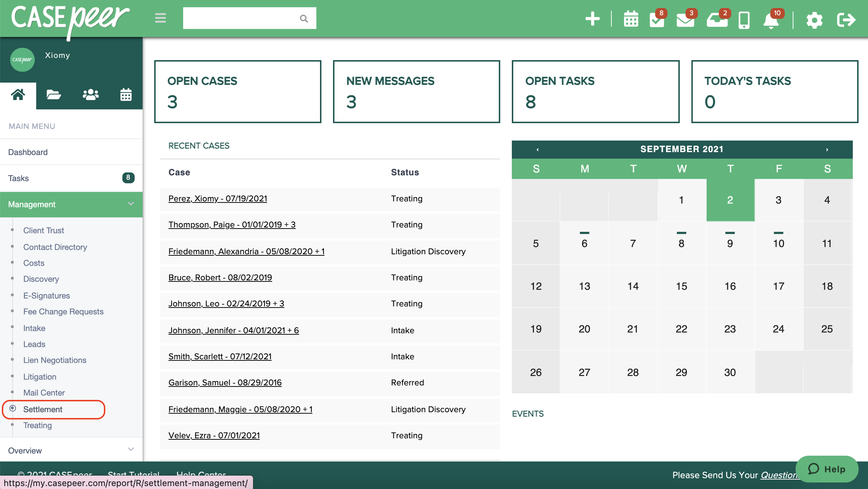Click the mobile phone icon

(744, 20)
